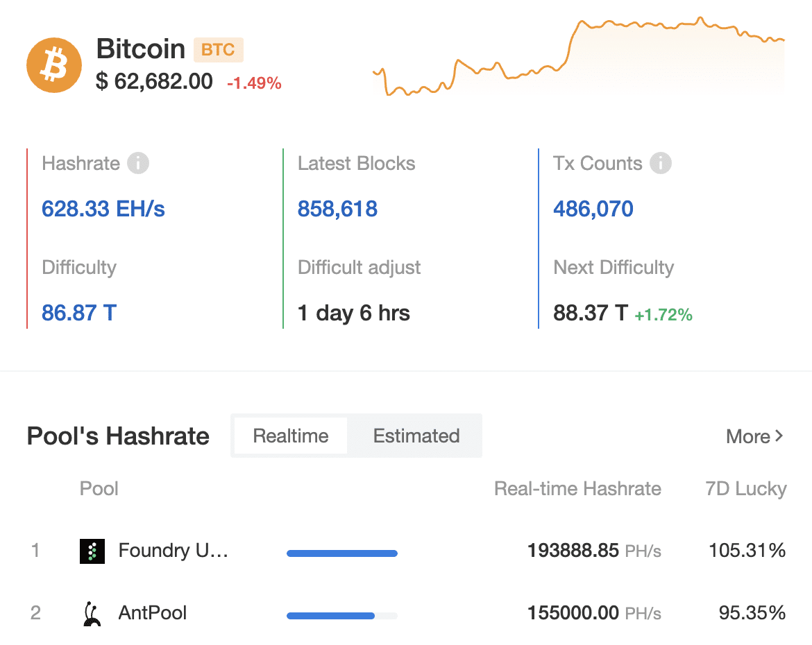The height and width of the screenshot is (645, 812).
Task: Click the Latest Blocks label
Action: click(356, 164)
